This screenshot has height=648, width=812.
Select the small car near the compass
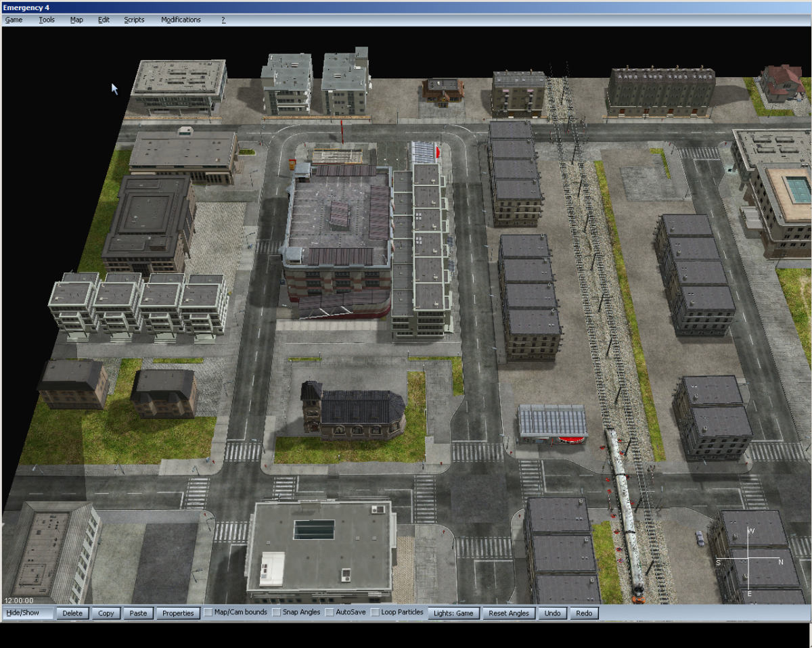pyautogui.click(x=699, y=538)
